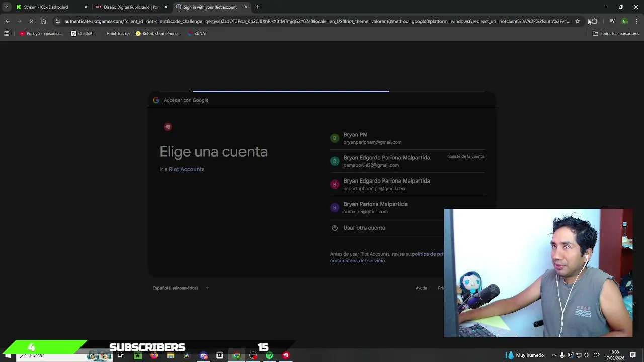Click the microphone tray icon
644x362 pixels.
[562, 355]
